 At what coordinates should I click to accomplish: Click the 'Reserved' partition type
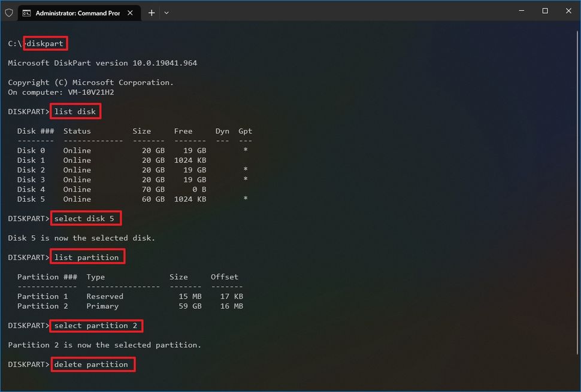pyautogui.click(x=105, y=296)
